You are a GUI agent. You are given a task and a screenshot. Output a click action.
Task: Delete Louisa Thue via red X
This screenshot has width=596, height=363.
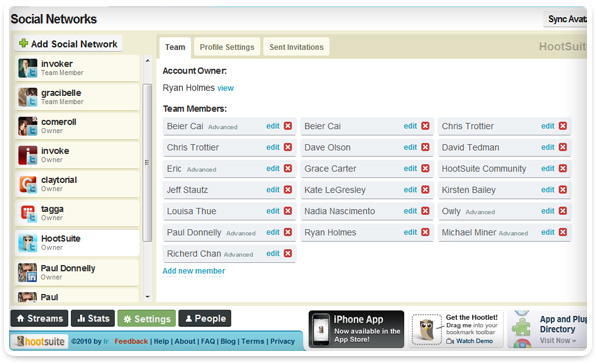click(x=288, y=211)
